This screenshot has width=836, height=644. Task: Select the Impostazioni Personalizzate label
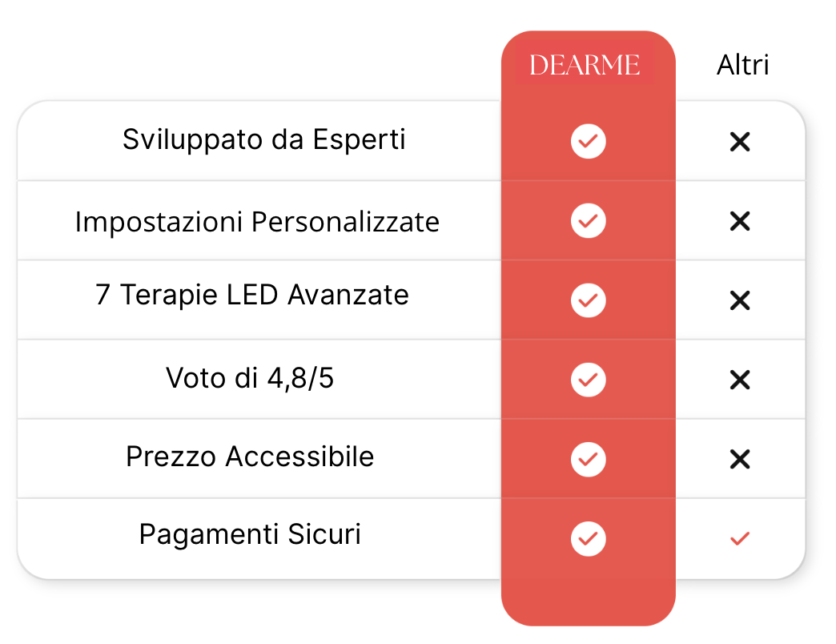(x=257, y=222)
